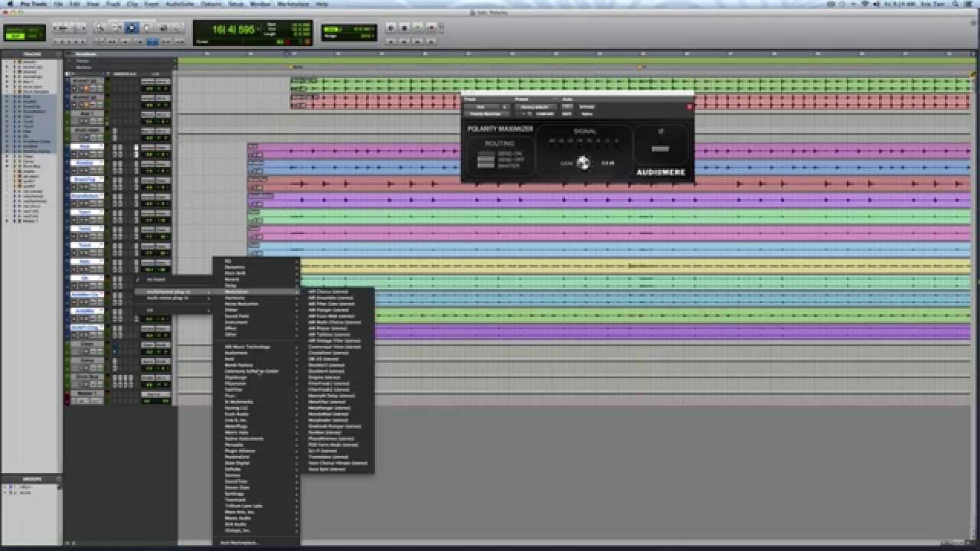This screenshot has width=980, height=551.
Task: Toggle Bypass in the plug-in header
Action: [587, 107]
